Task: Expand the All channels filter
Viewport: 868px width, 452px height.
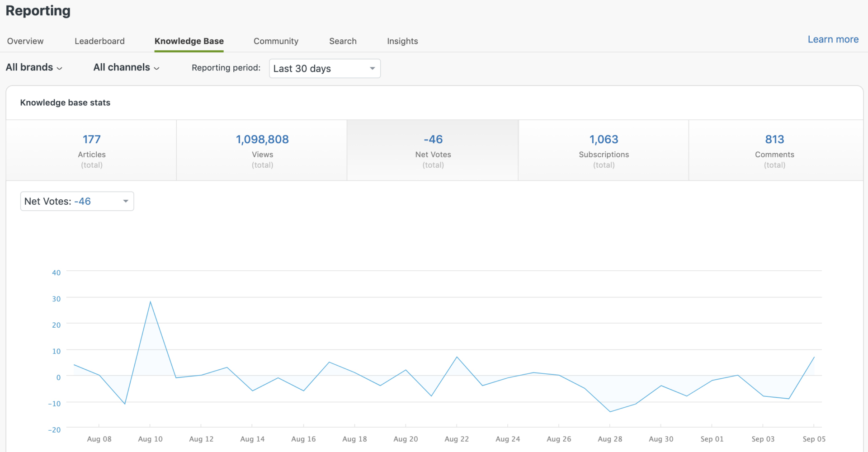Action: pyautogui.click(x=126, y=67)
